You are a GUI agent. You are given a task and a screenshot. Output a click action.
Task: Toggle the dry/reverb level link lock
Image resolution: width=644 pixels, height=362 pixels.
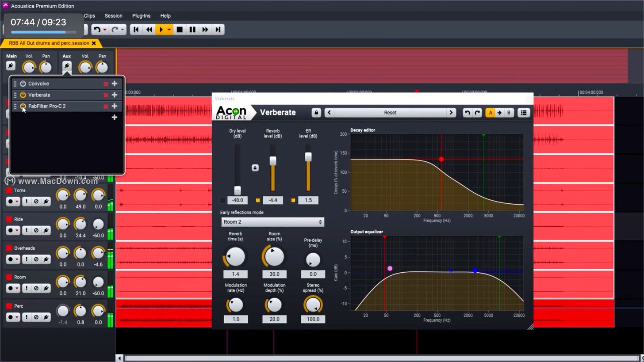pos(255,168)
